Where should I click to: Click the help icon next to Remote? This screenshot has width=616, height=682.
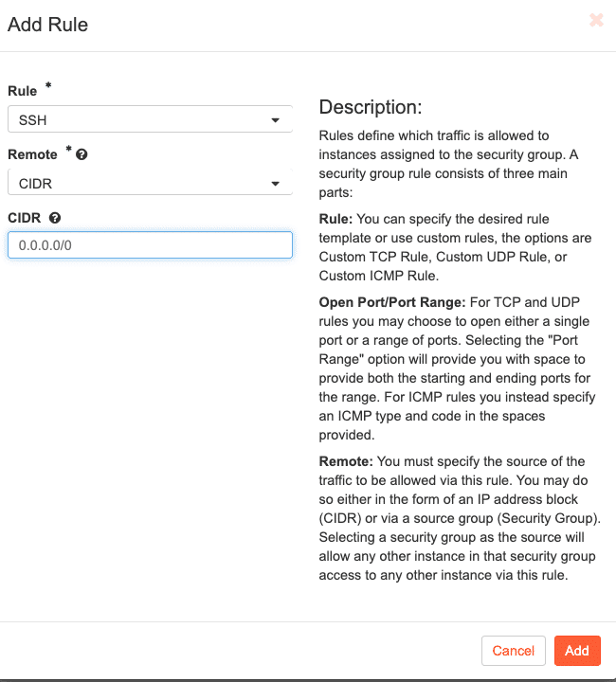(x=82, y=154)
